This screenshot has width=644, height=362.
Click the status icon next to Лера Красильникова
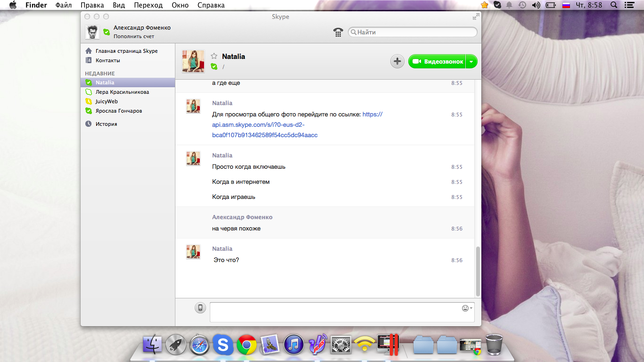click(x=89, y=92)
